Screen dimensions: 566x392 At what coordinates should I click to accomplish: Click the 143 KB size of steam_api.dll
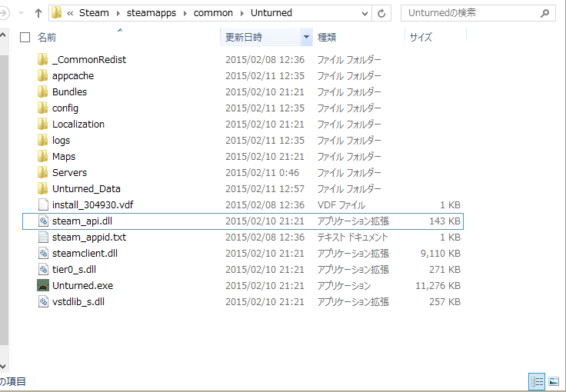point(444,221)
